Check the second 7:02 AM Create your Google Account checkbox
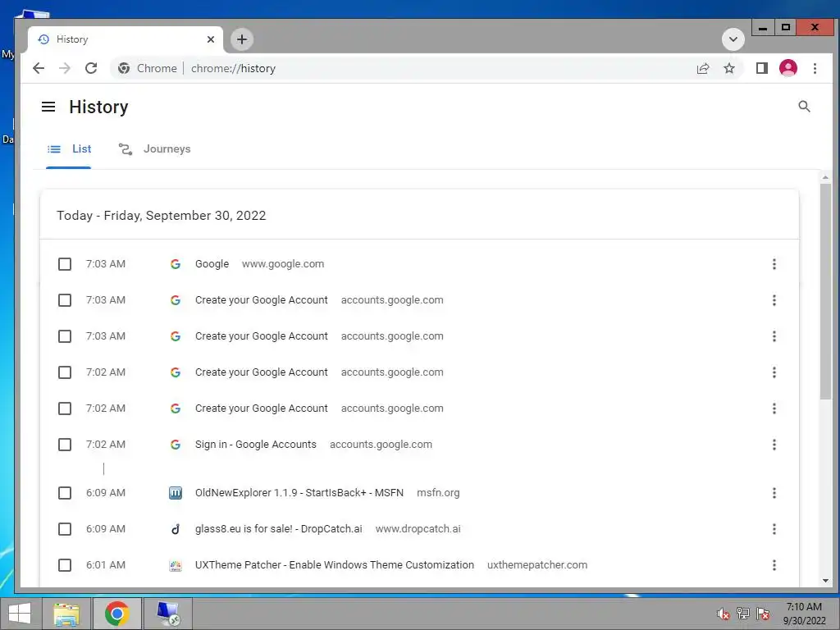Screen dimensions: 840x630 tap(65, 409)
